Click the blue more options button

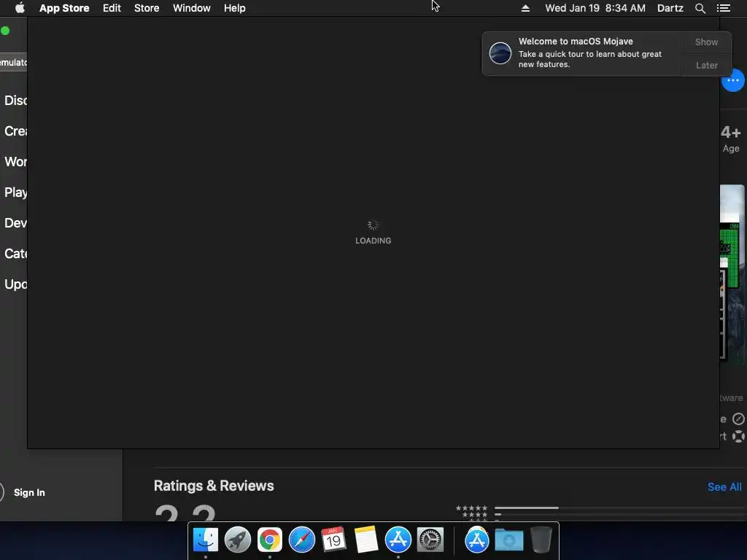pyautogui.click(x=732, y=80)
